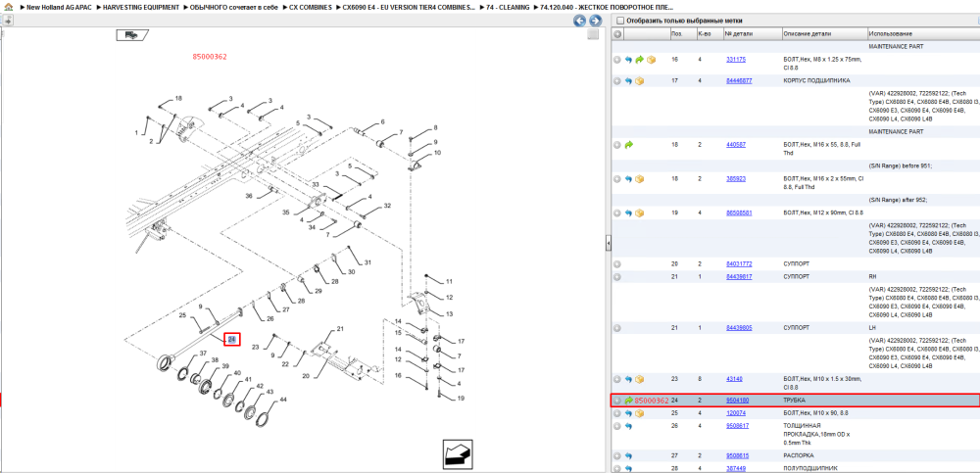Click the blue arrow icon for part 120074
The image size is (980, 473).
(x=629, y=413)
